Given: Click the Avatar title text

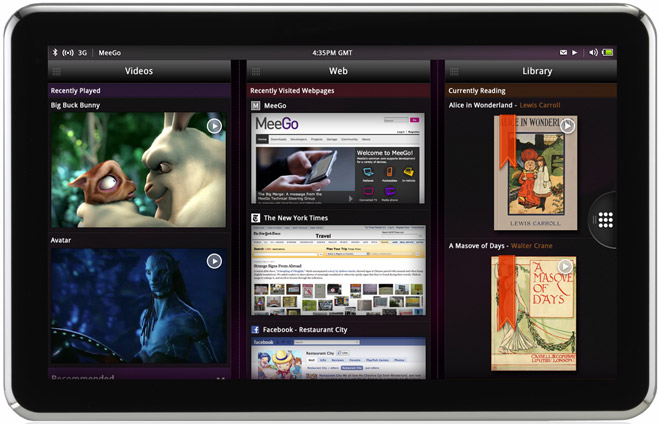Looking at the screenshot, I should (x=61, y=240).
